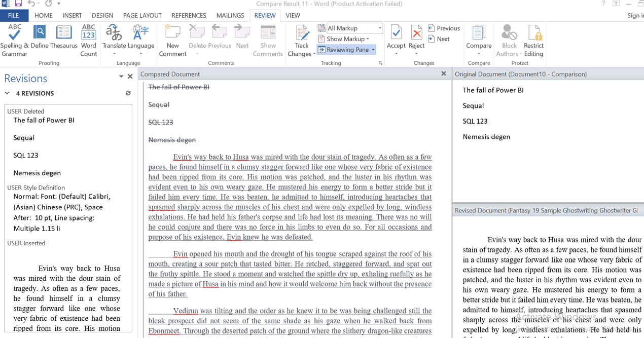Open the Thesaurus
This screenshot has width=644, height=338.
tap(63, 41)
